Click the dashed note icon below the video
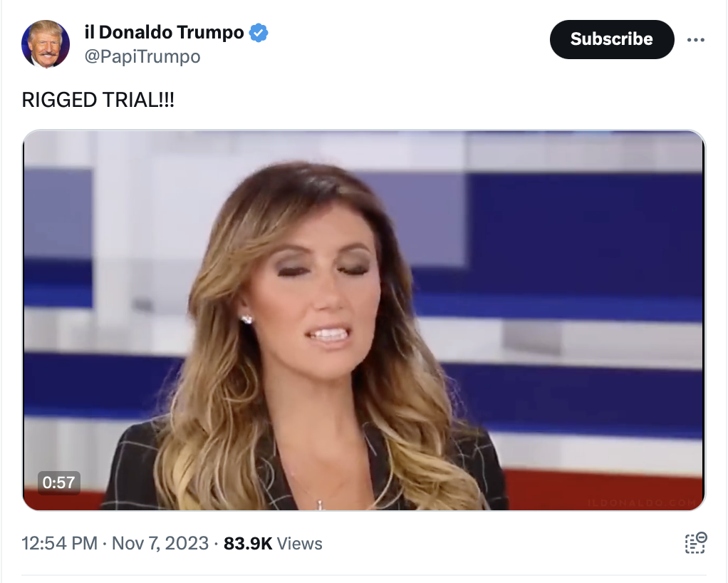Image resolution: width=728 pixels, height=583 pixels. 695,543
